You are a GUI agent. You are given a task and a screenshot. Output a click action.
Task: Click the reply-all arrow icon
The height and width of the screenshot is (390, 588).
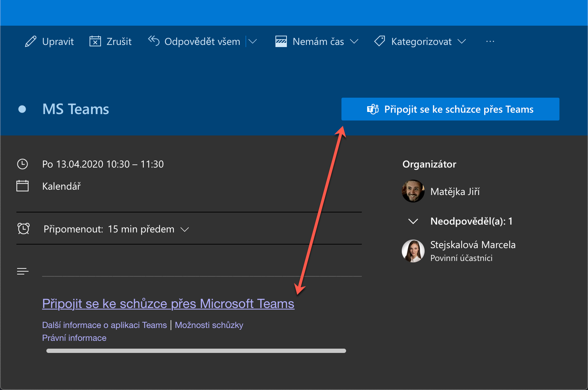pos(153,41)
